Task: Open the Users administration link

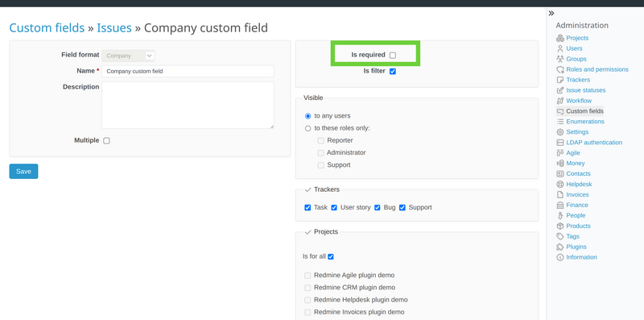Action: [574, 48]
